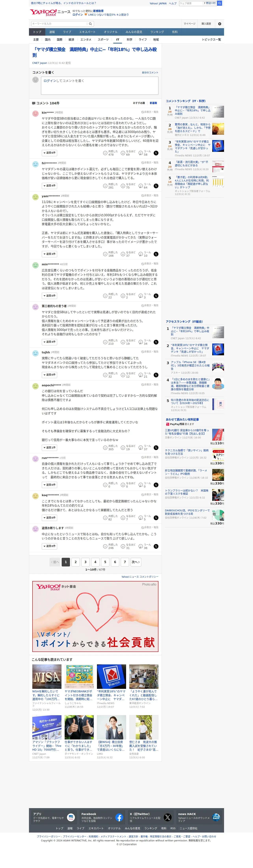Click 次へ pagination button
The height and width of the screenshot is (868, 253).
135,562
